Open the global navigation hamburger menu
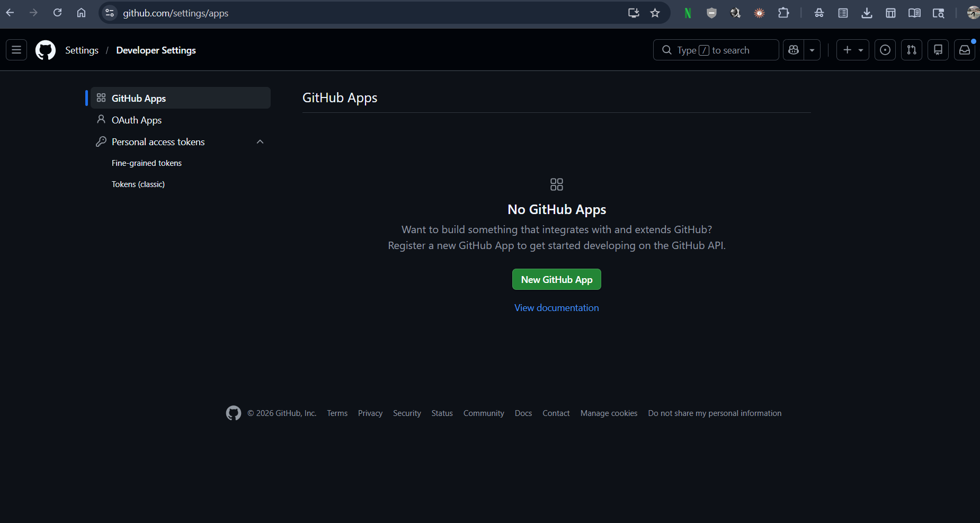The height and width of the screenshot is (523, 980). point(16,50)
